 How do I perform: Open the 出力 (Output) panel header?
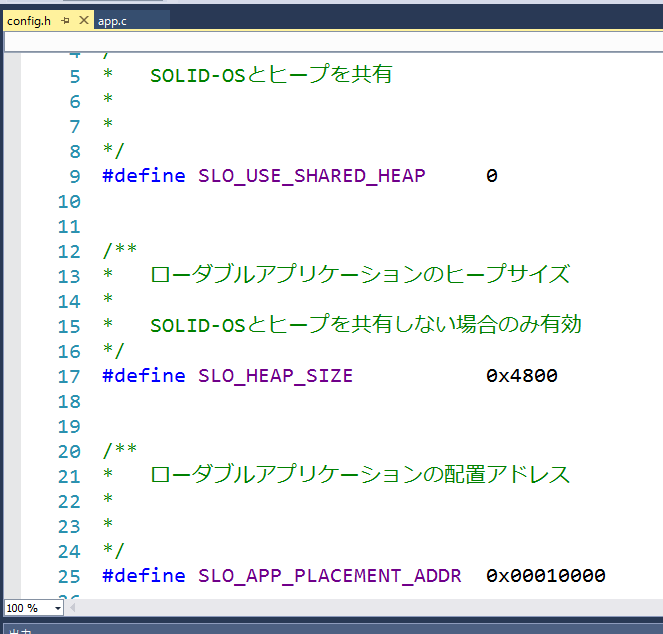tap(20, 629)
